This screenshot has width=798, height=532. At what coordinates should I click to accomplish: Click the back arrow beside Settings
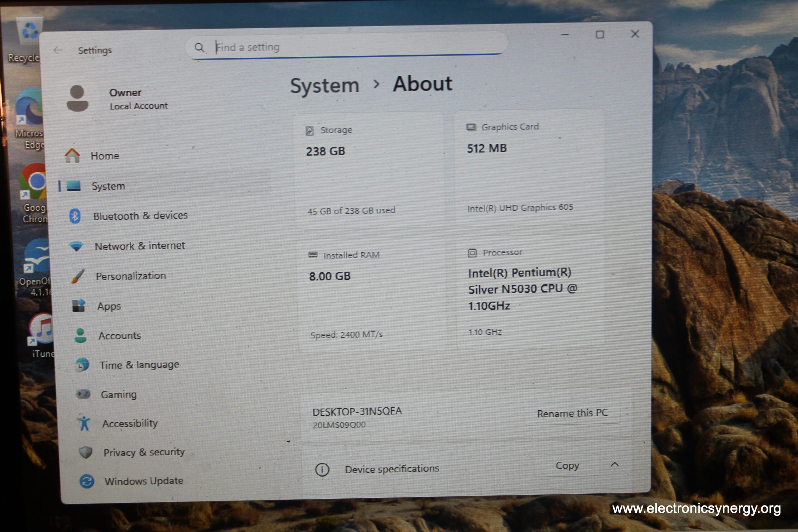tap(58, 50)
